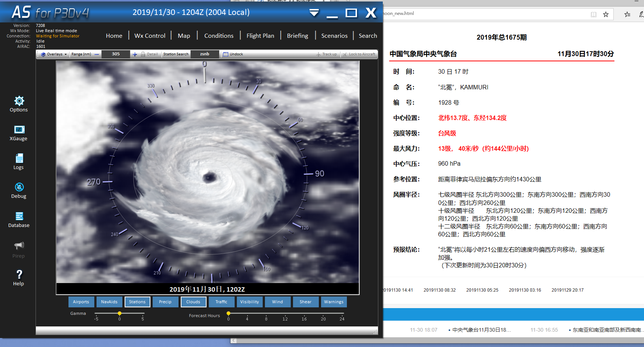
Task: Open the Debug icon
Action: pos(19,187)
